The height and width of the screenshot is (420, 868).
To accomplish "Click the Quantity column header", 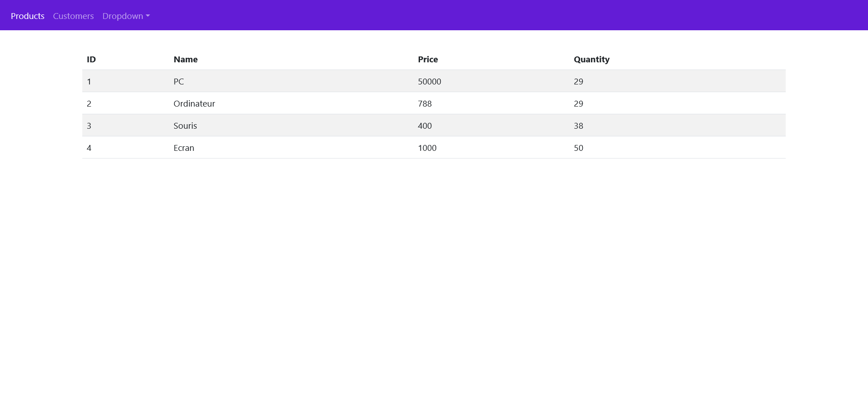I will pyautogui.click(x=591, y=59).
